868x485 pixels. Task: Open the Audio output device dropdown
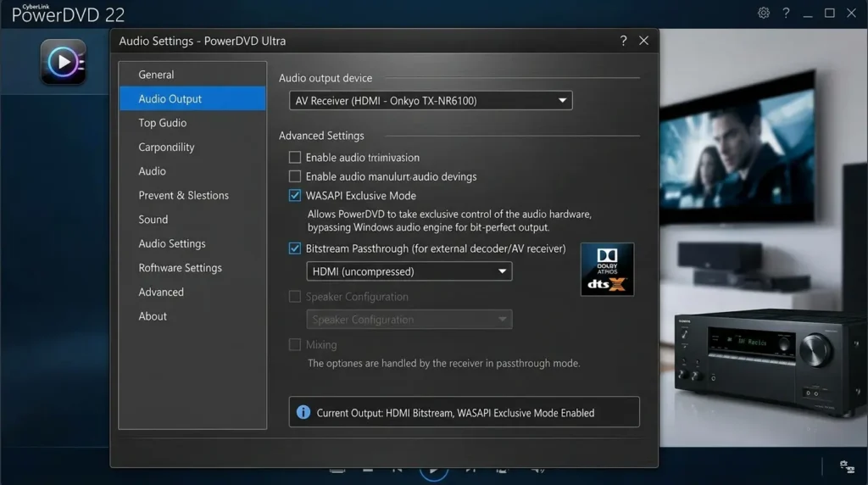click(x=431, y=101)
